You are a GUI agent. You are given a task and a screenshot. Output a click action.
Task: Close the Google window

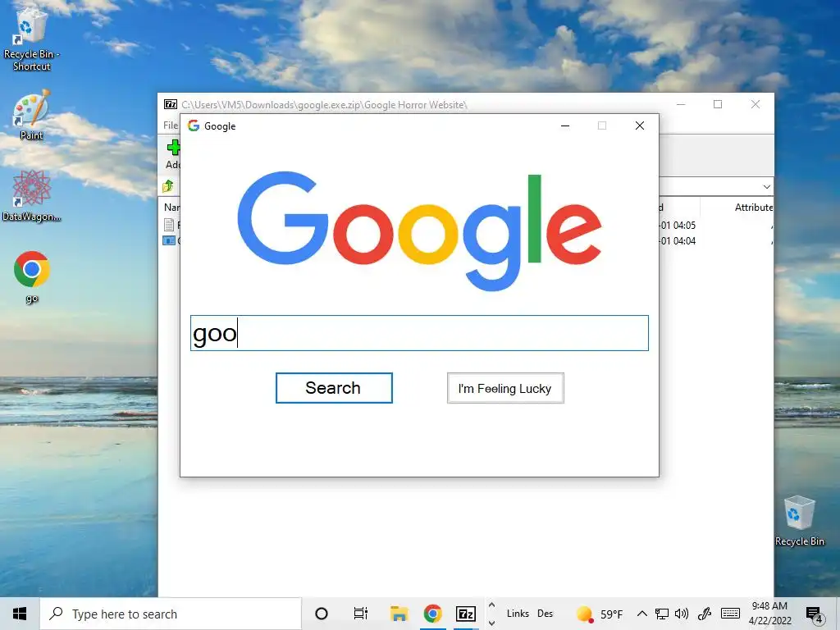640,126
